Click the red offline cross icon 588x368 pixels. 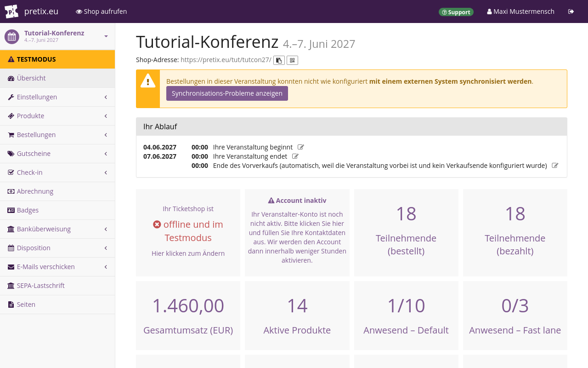coord(157,224)
